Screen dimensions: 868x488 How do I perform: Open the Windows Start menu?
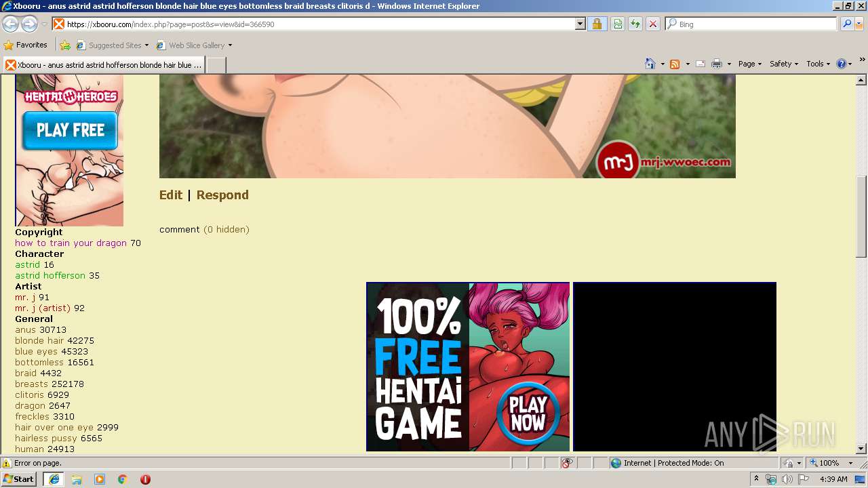(19, 479)
